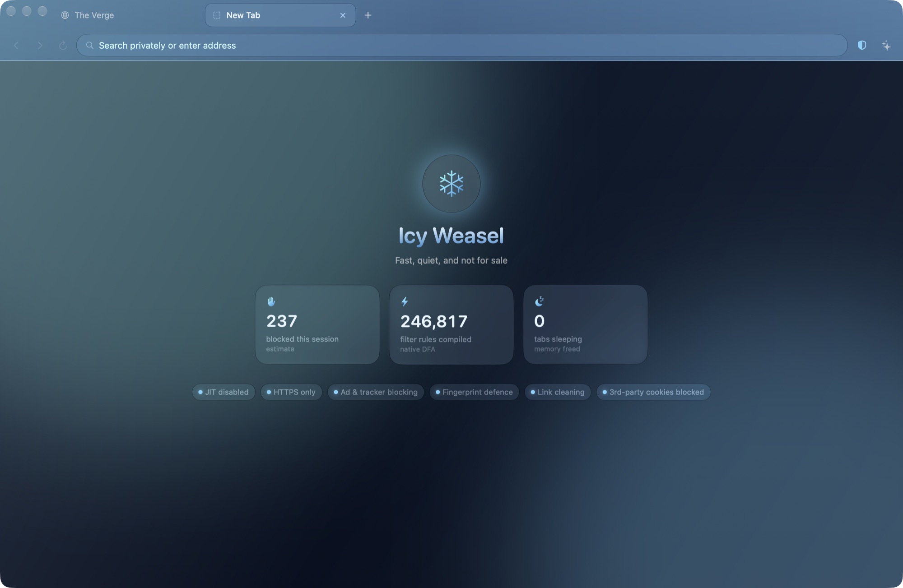Click the JIT disabled chip
This screenshot has height=588, width=903.
coord(223,392)
